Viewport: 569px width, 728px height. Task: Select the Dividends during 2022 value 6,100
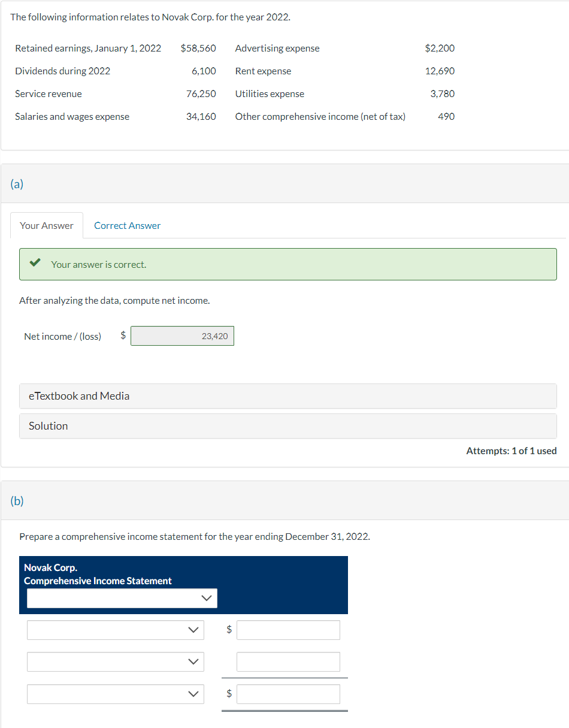tap(204, 71)
